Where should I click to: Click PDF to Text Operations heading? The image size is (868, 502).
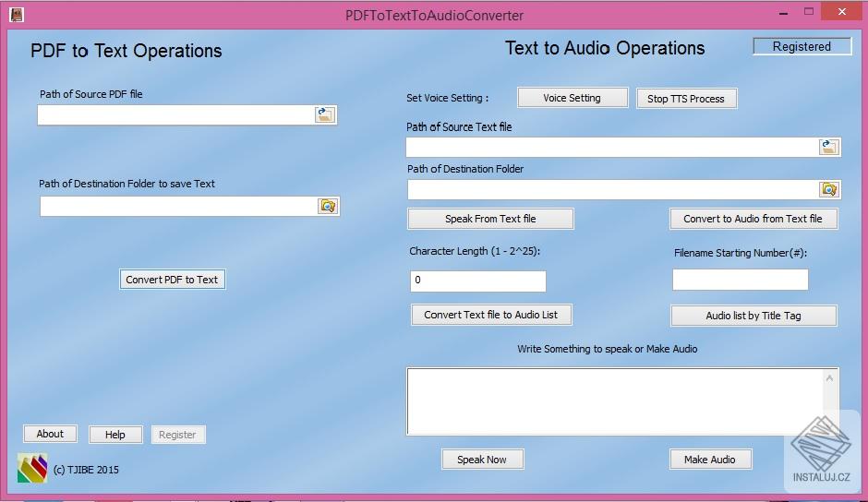[127, 51]
